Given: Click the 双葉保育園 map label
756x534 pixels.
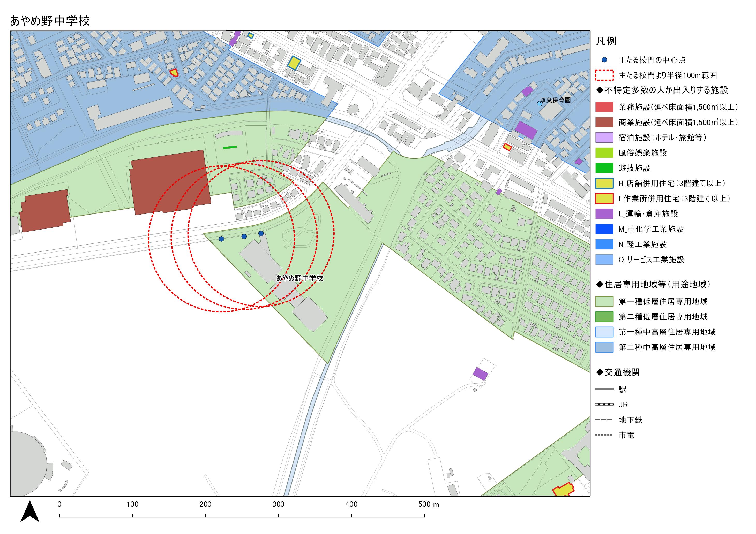Looking at the screenshot, I should coord(556,100).
